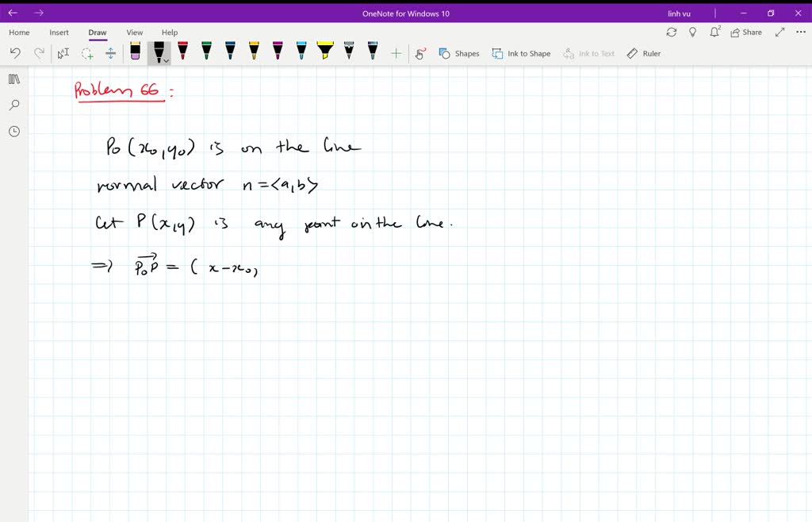Viewport: 812px width, 522px height.
Task: Click the Sync notebook button
Action: tap(672, 32)
